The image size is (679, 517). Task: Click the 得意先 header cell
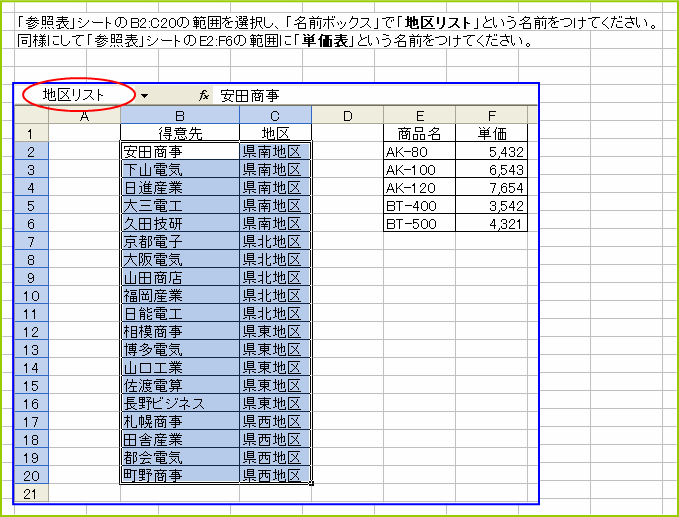pos(180,133)
